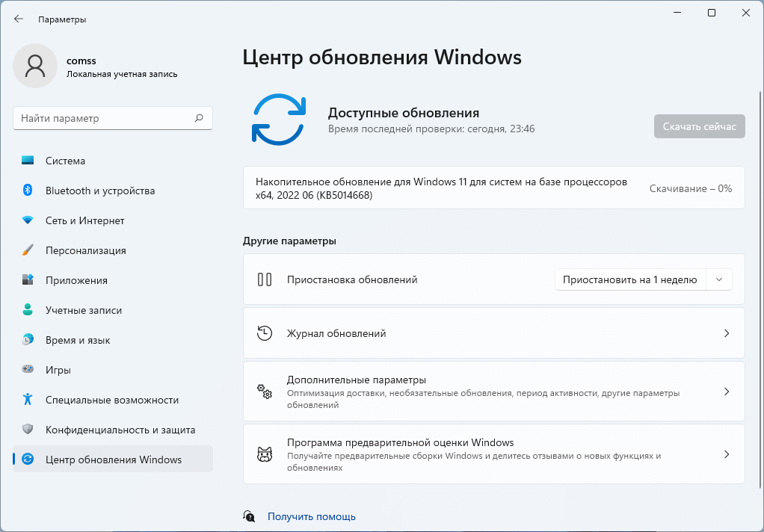Open the Получить помощь link
764x532 pixels.
(311, 516)
